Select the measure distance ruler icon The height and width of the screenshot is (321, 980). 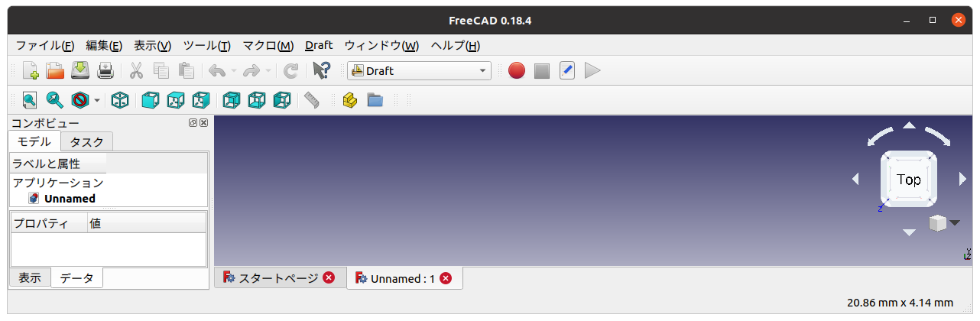click(311, 100)
